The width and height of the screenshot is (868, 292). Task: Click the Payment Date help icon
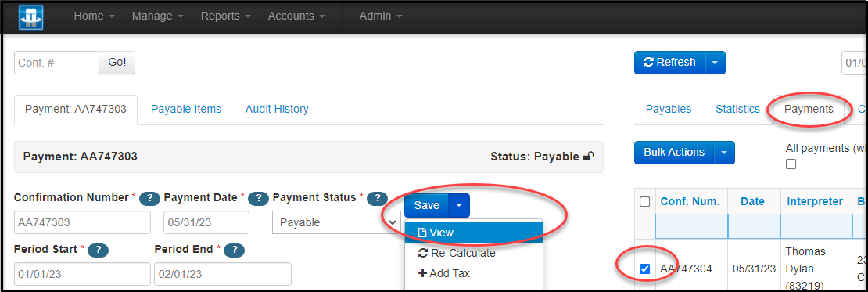click(259, 198)
